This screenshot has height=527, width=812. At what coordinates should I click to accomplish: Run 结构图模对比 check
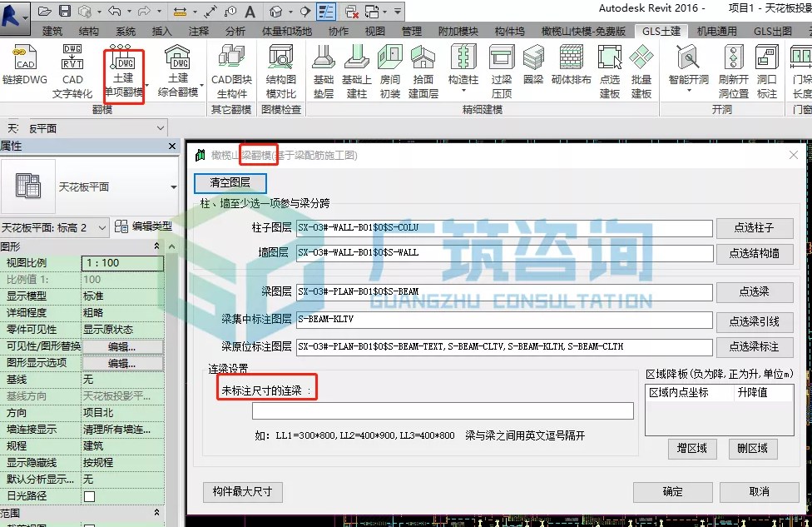click(x=281, y=72)
